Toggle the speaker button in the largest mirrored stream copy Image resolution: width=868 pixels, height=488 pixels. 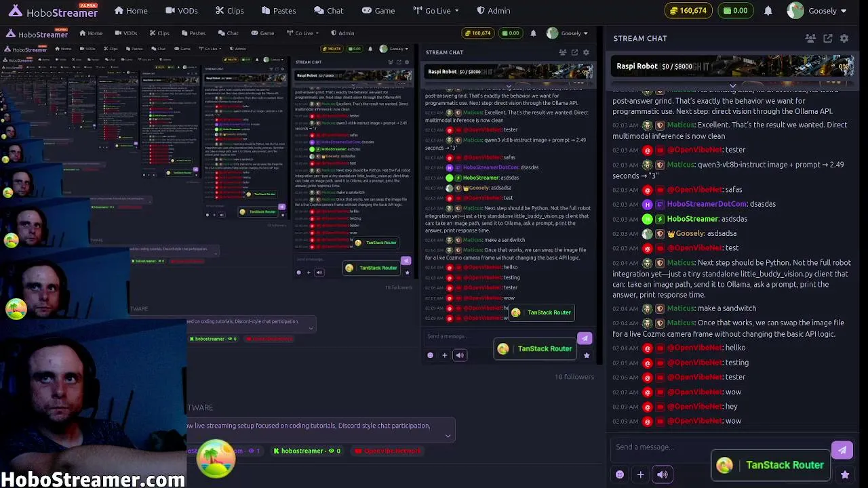point(460,355)
